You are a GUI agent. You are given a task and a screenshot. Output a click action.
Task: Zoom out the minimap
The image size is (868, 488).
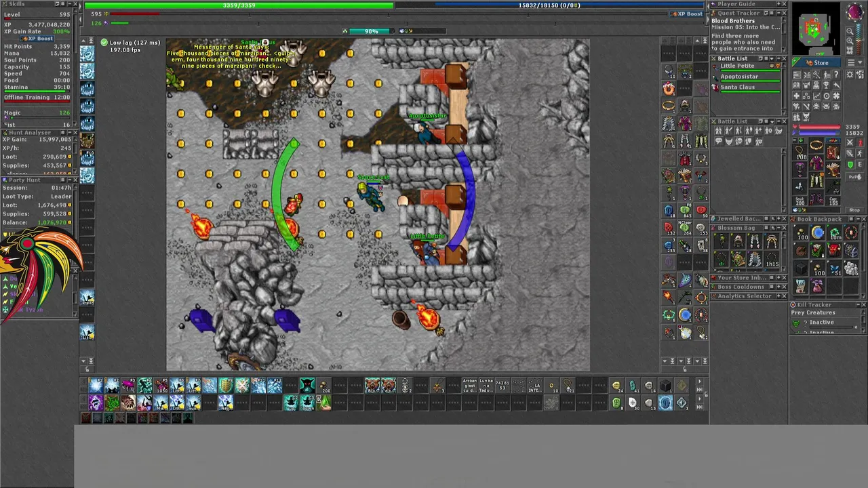(850, 31)
